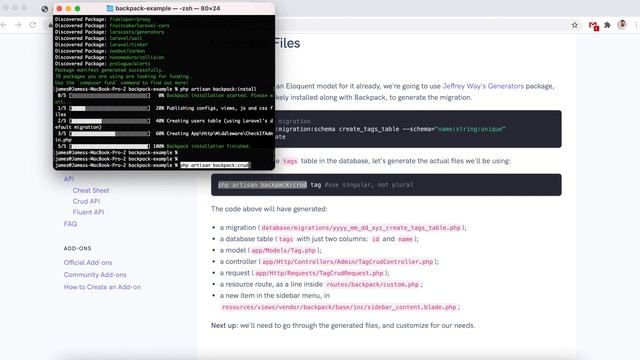Open the Cheat Sheet docs link
640x360 pixels.
(x=91, y=190)
